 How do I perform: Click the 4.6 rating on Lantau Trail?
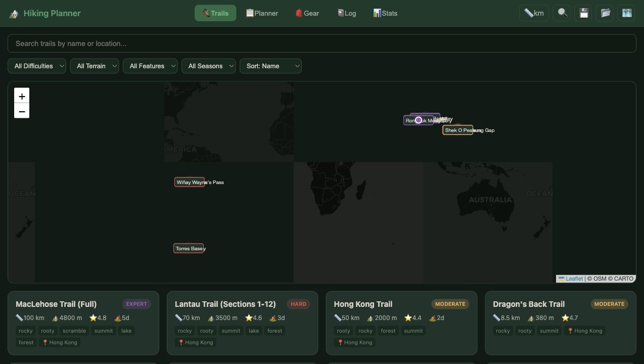click(253, 318)
